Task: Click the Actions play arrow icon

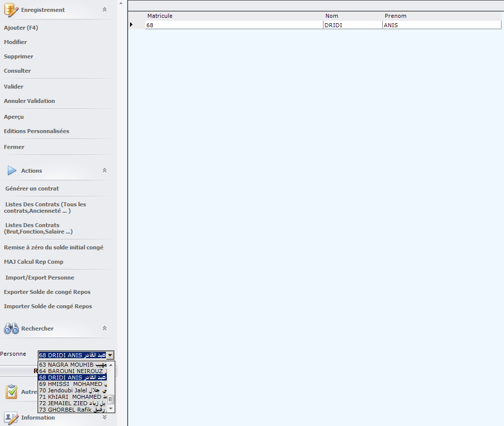Action: coord(12,171)
